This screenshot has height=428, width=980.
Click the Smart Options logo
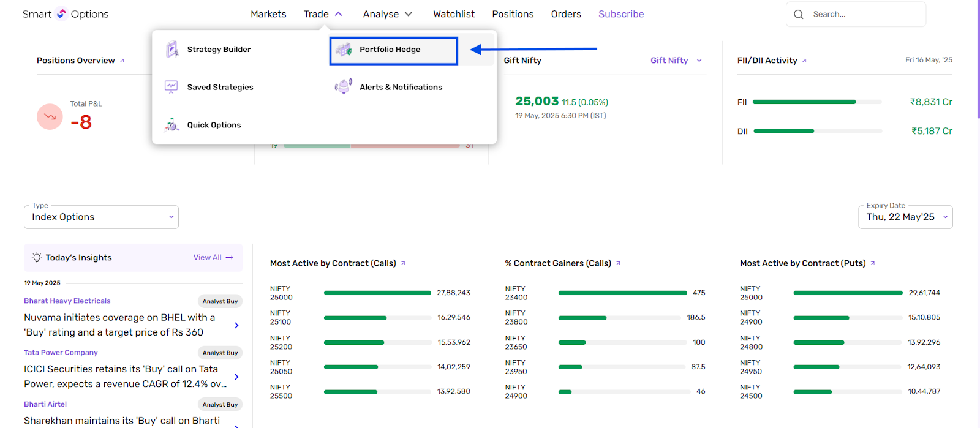[x=65, y=14]
